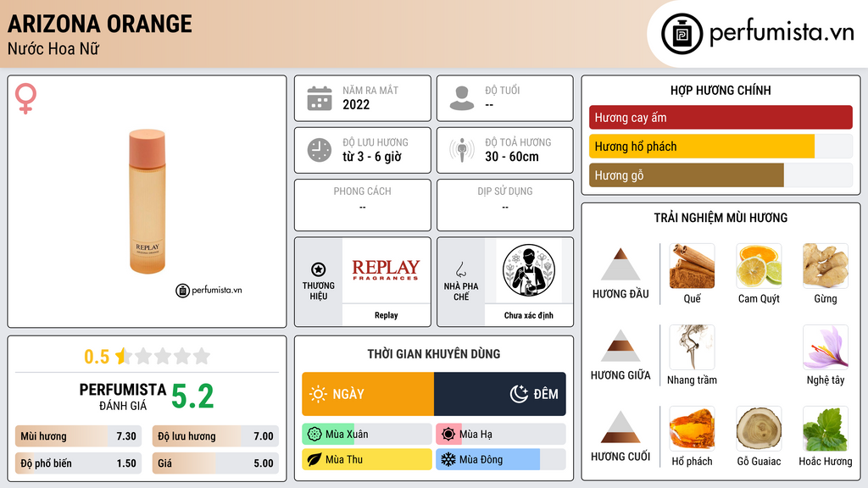Open the Hoắc Hương patchouli note image
The image size is (868, 488).
pyautogui.click(x=826, y=429)
